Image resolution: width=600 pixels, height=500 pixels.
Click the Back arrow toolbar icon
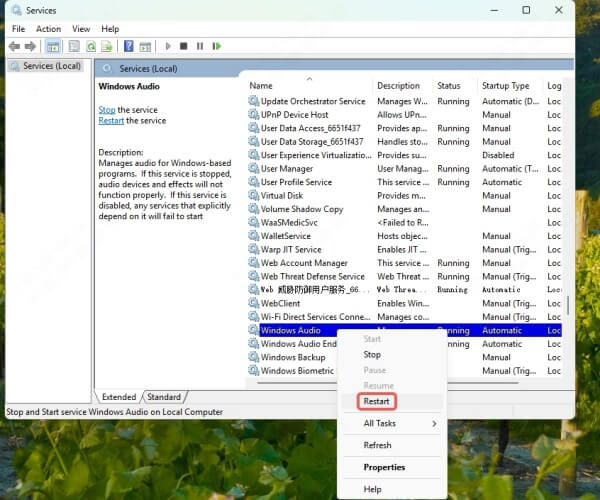pyautogui.click(x=14, y=46)
